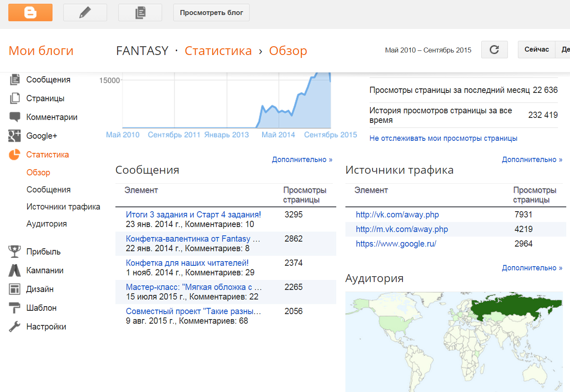Click the Прибыль trophy icon
The height and width of the screenshot is (392, 570).
[15, 252]
